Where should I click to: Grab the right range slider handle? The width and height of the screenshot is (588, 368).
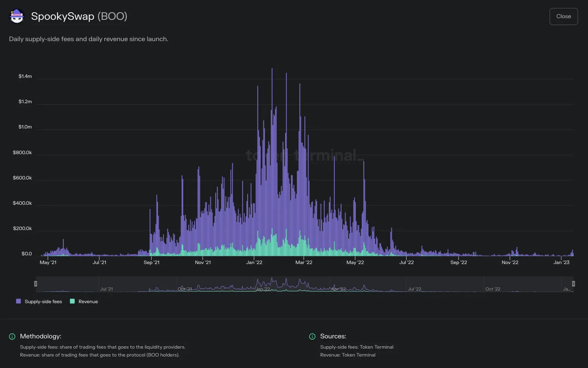point(573,284)
